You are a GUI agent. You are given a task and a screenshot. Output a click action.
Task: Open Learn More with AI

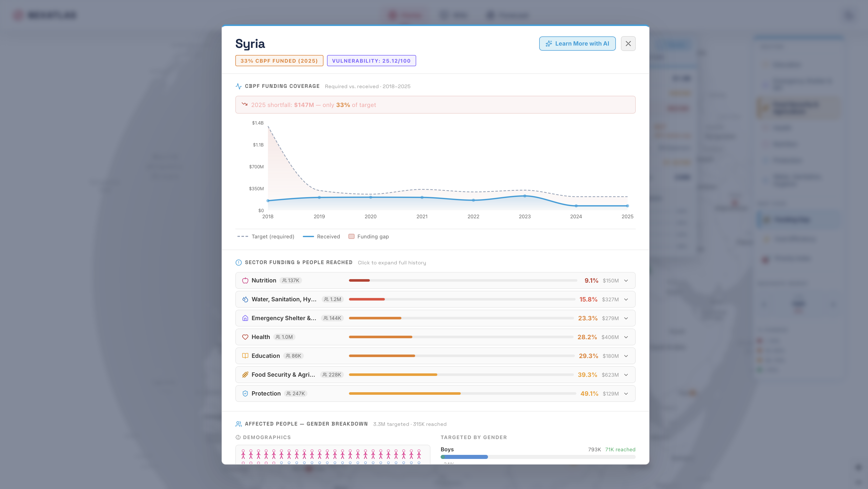point(577,44)
